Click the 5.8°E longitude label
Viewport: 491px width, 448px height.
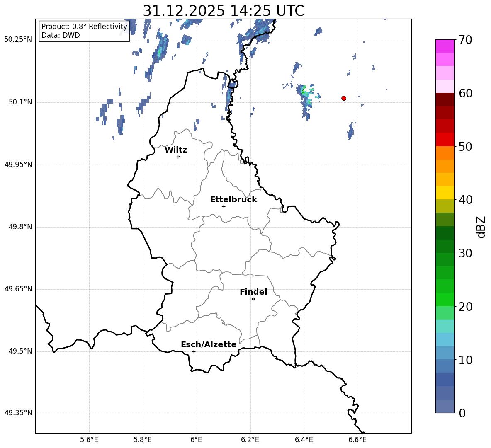point(143,440)
